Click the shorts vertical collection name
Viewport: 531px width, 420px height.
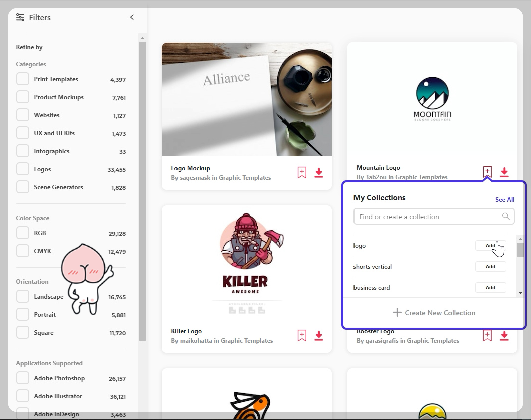coord(372,266)
